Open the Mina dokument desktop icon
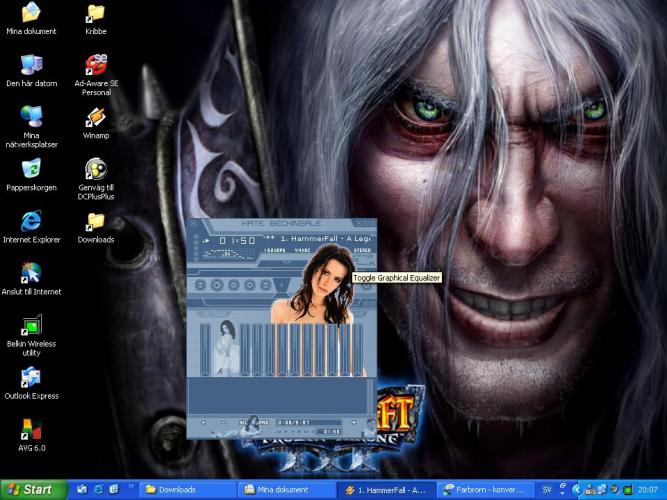This screenshot has height=500, width=667. pyautogui.click(x=31, y=14)
